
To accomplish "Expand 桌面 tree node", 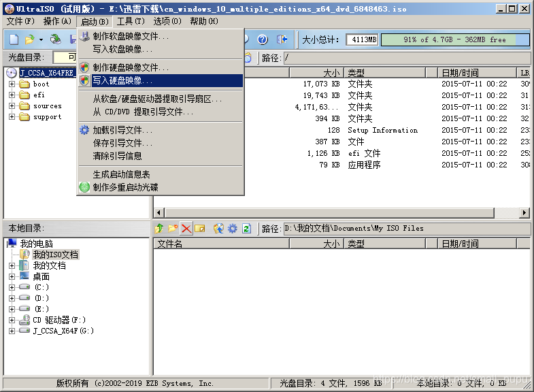I will pos(12,276).
